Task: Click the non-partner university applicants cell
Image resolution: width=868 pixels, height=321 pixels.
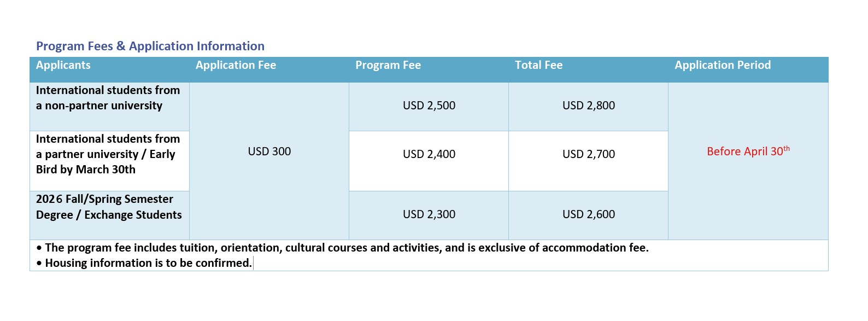Action: coord(108,98)
